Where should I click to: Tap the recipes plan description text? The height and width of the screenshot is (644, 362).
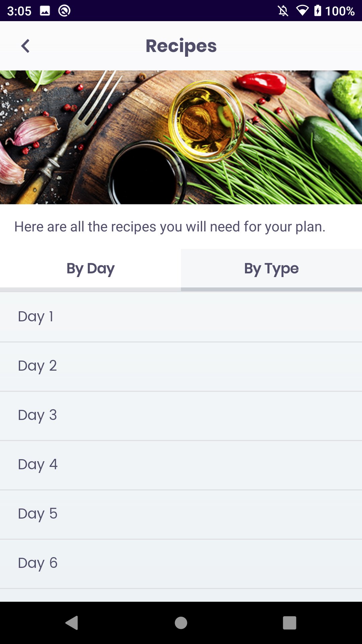[x=170, y=227]
